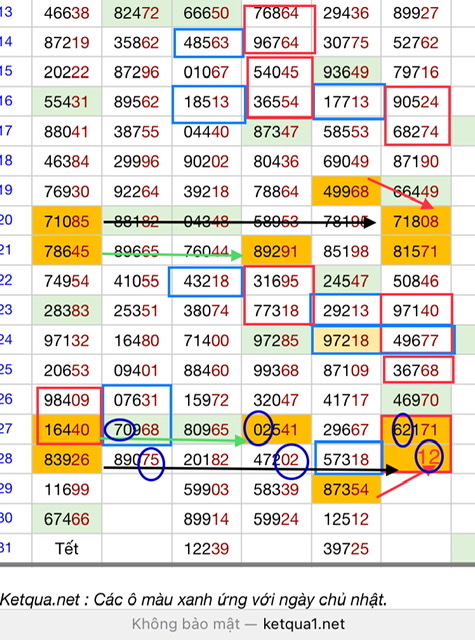Viewport: 475px width, 640px height.
Task: Click the red handwritten 12 cell
Action: click(416, 459)
